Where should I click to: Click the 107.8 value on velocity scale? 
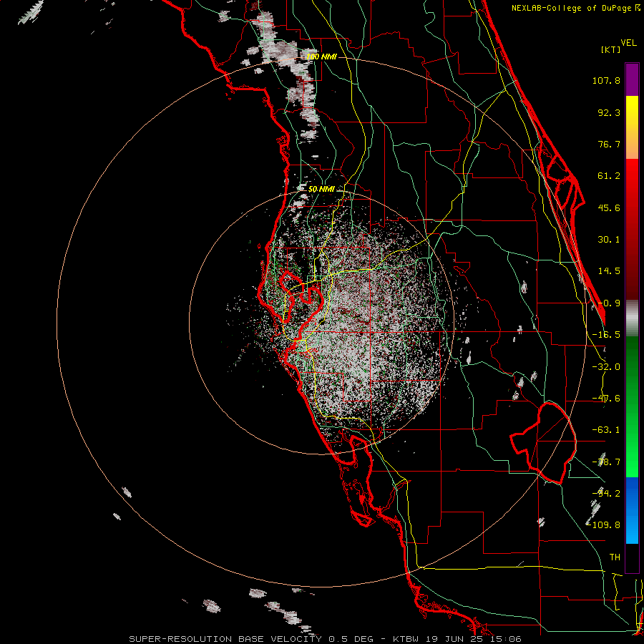(x=606, y=80)
